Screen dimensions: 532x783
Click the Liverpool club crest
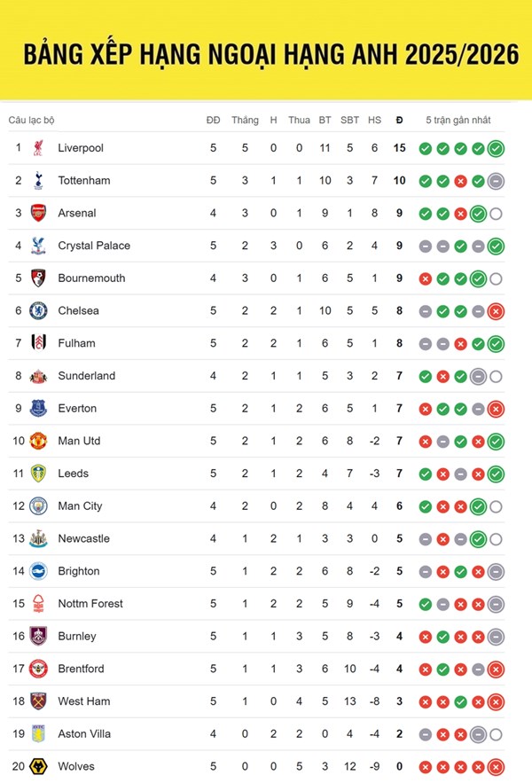38,148
